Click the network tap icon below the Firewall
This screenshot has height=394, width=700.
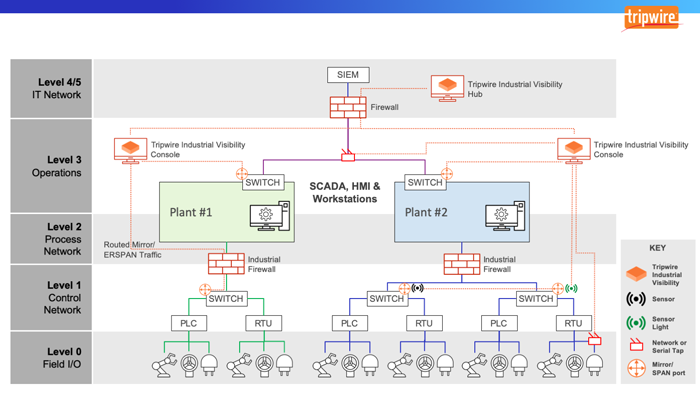(347, 155)
